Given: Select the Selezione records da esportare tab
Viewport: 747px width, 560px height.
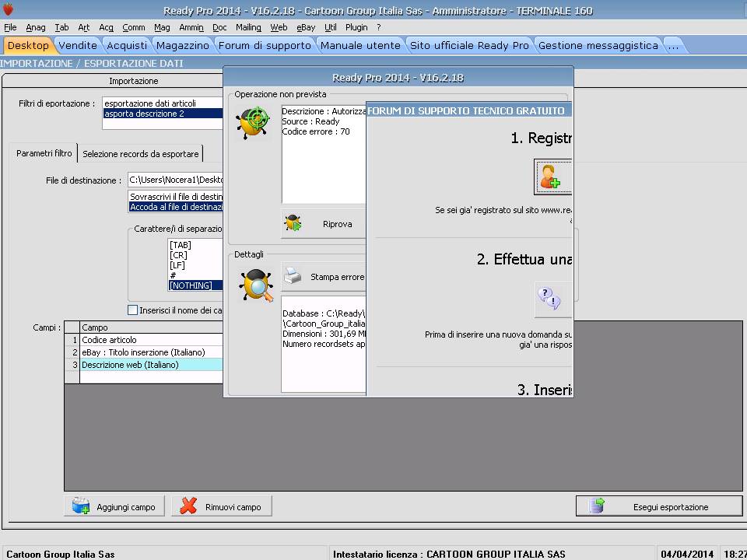Looking at the screenshot, I should 141,154.
